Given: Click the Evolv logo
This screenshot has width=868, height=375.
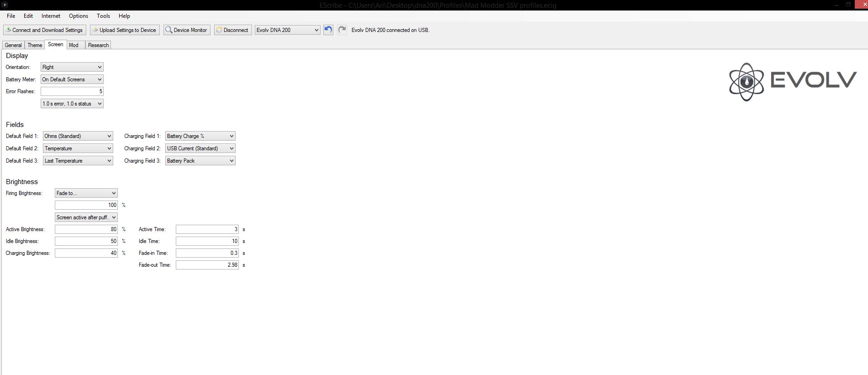Looking at the screenshot, I should (792, 82).
